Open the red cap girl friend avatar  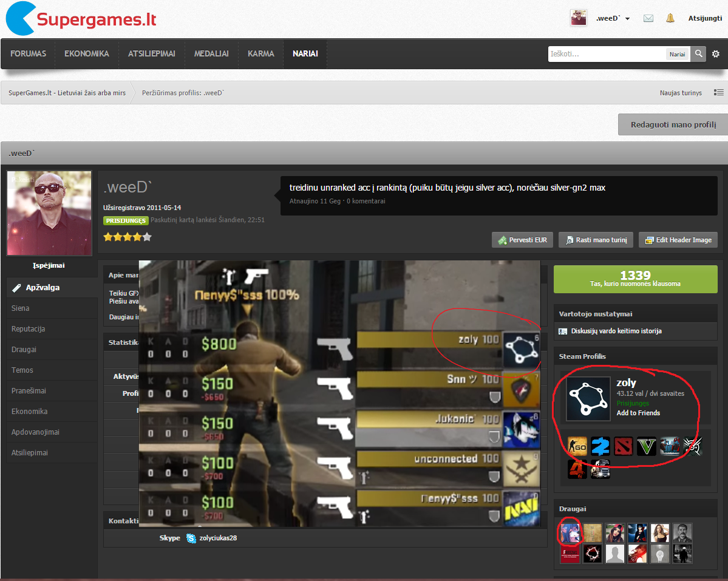(x=614, y=533)
